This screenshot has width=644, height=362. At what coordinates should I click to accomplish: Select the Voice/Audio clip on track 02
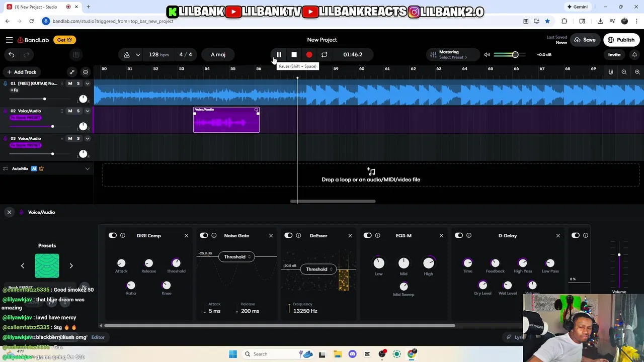click(226, 120)
